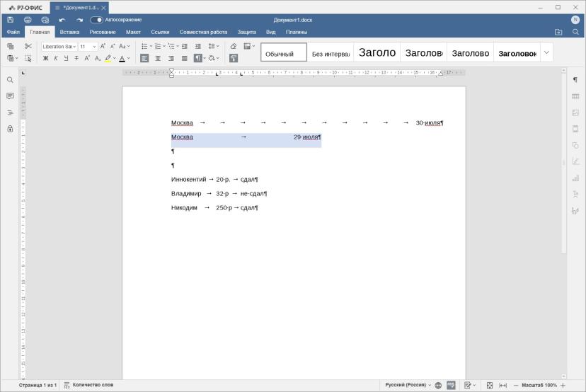
Task: Apply the Обычный style
Action: point(284,52)
